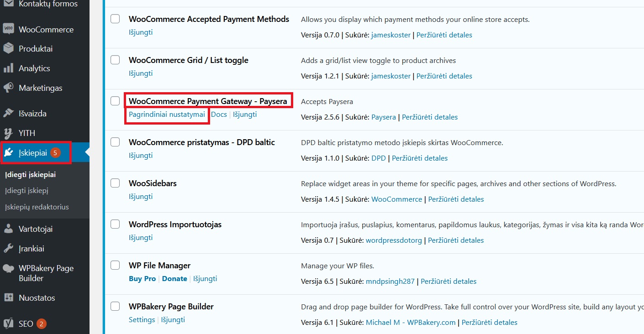This screenshot has width=644, height=334.
Task: Click the Įrankiai wrench icon
Action: click(8, 248)
